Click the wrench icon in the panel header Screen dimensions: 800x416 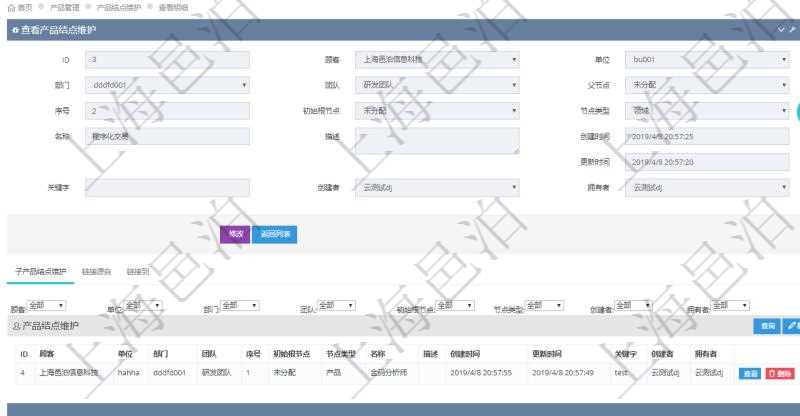[792, 30]
